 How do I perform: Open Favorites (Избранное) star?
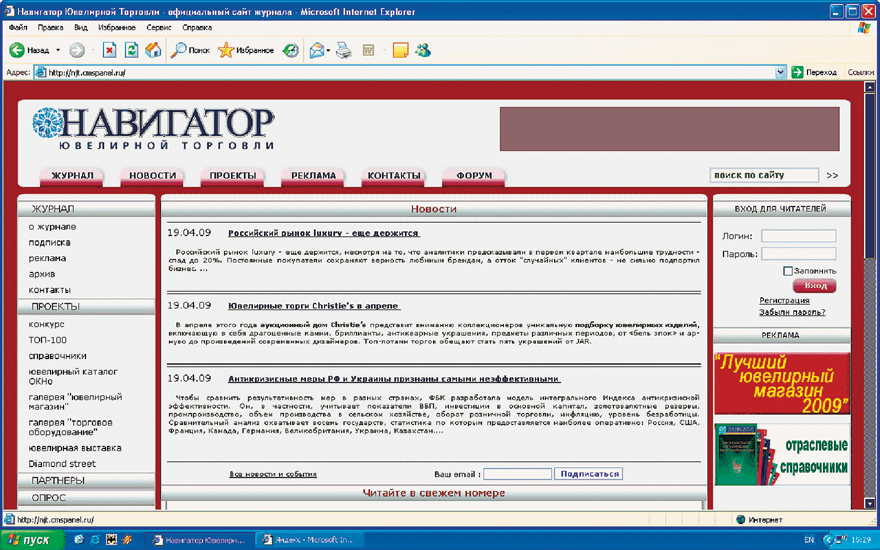point(246,51)
